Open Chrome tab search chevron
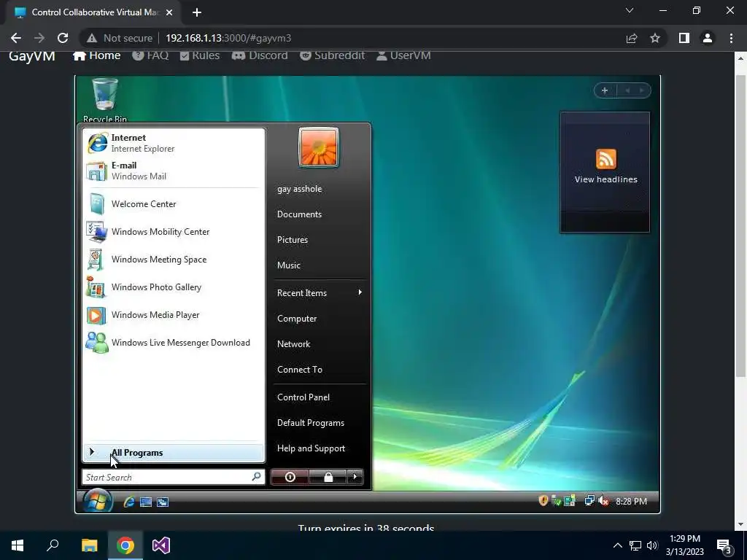This screenshot has height=560, width=747. [630, 10]
